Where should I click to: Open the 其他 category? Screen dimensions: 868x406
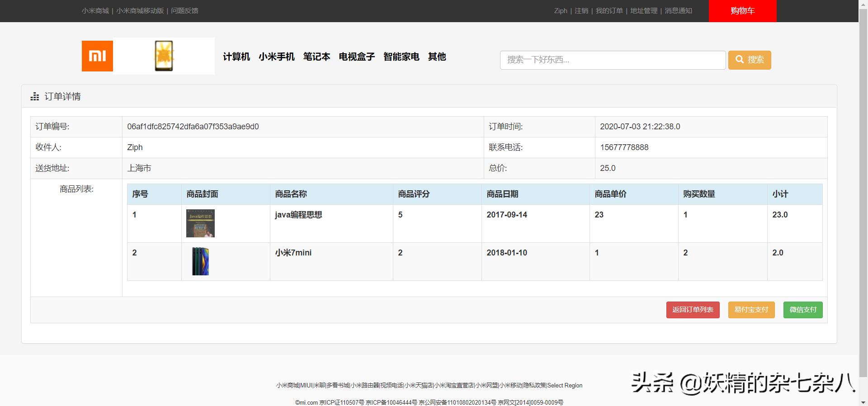437,57
